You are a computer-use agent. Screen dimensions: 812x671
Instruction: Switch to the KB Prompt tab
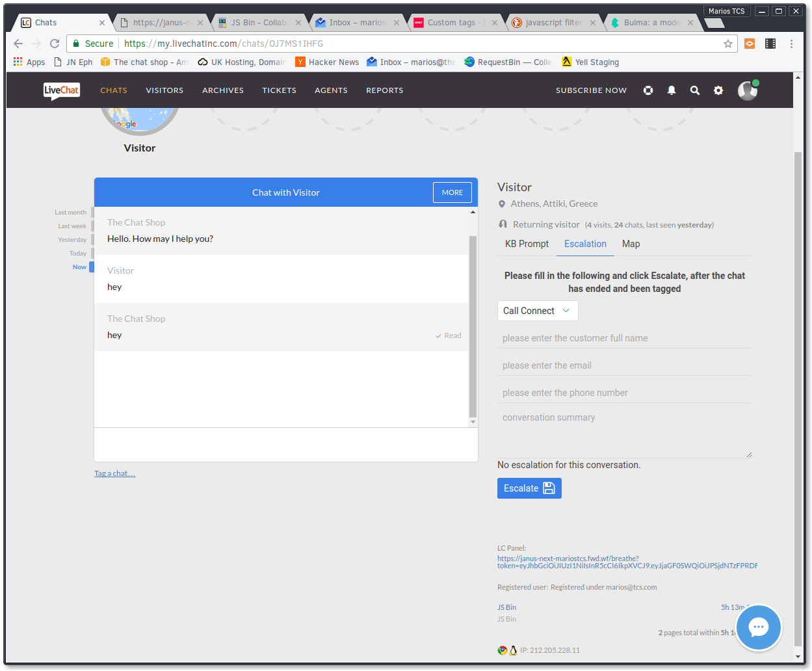pos(527,244)
